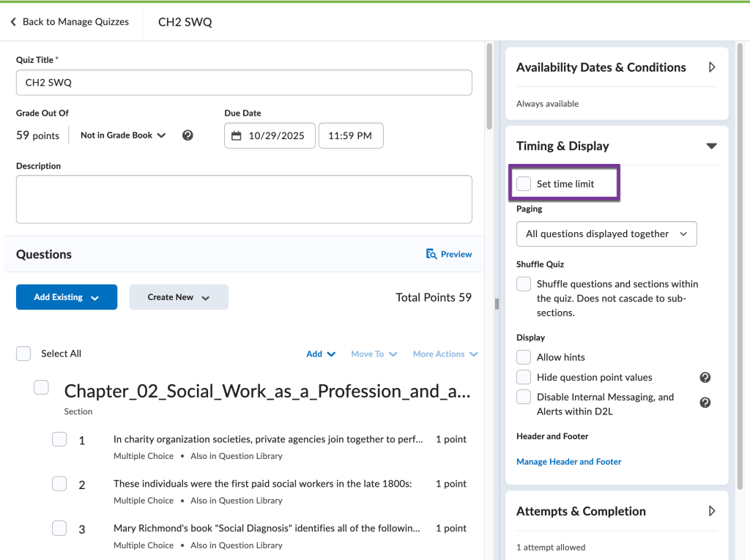The height and width of the screenshot is (560, 750).
Task: Check the Shuffle questions and sections box
Action: point(524,284)
